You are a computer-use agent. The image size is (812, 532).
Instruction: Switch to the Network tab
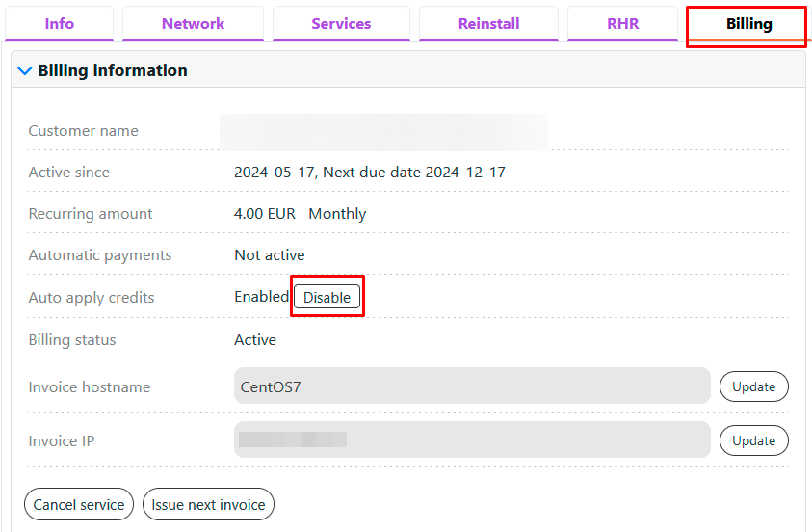[x=193, y=24]
